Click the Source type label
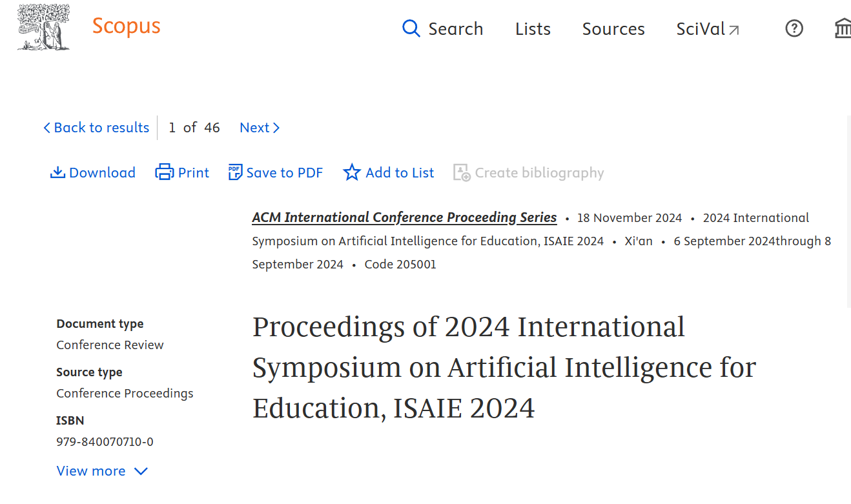This screenshot has height=504, width=851. [89, 372]
